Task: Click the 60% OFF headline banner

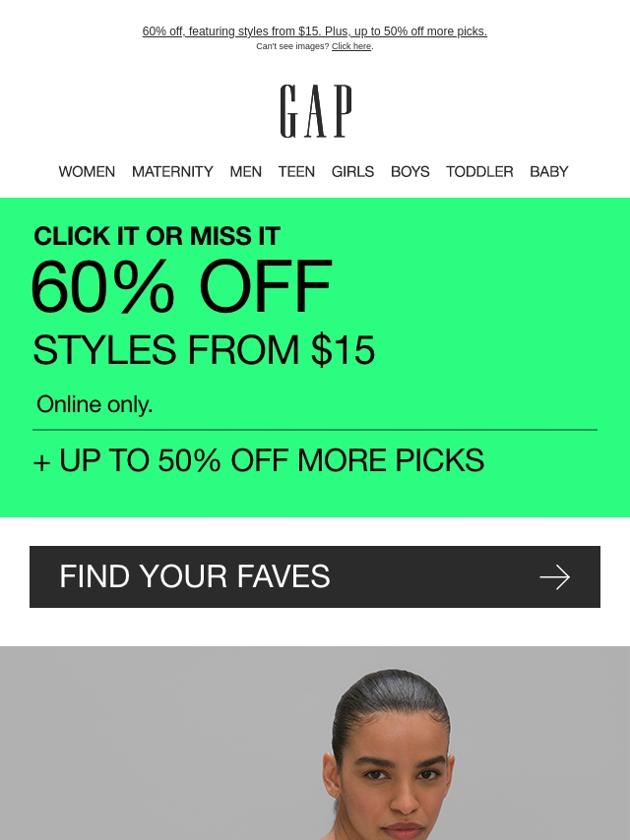Action: point(181,286)
